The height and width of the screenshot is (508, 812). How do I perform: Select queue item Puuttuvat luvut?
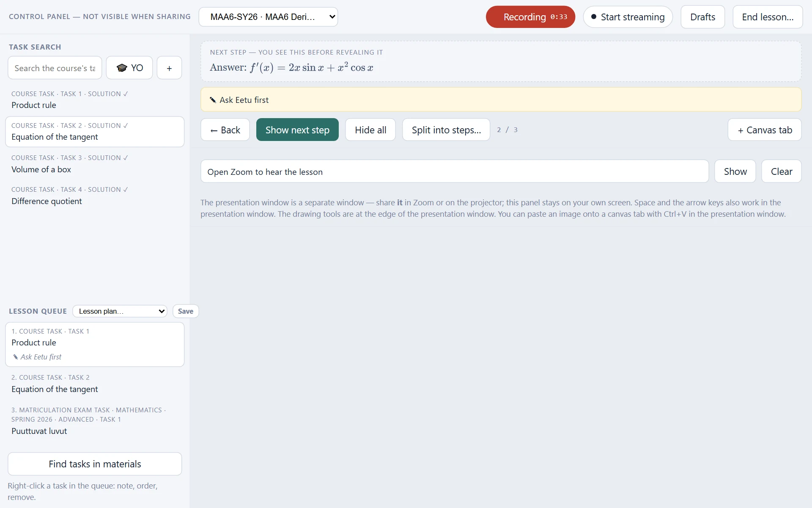pos(95,421)
